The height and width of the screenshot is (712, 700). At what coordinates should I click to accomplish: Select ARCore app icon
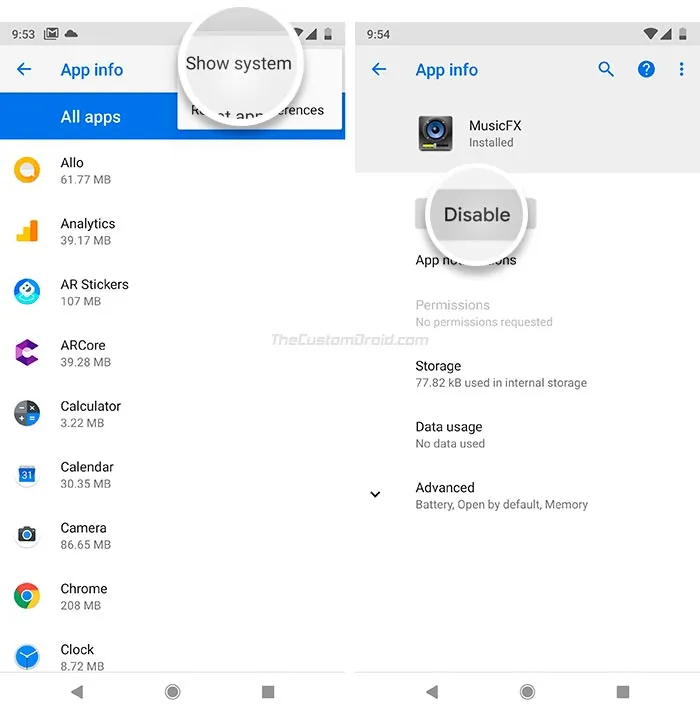[x=27, y=352]
